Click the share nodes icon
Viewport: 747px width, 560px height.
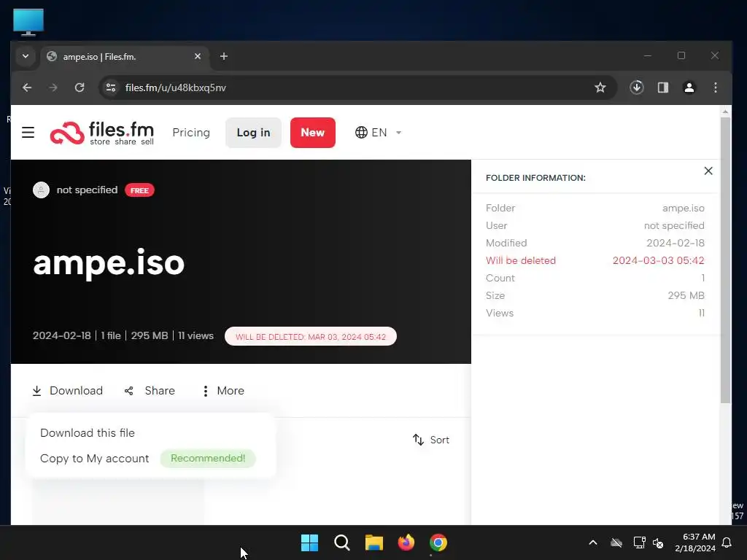pyautogui.click(x=128, y=391)
